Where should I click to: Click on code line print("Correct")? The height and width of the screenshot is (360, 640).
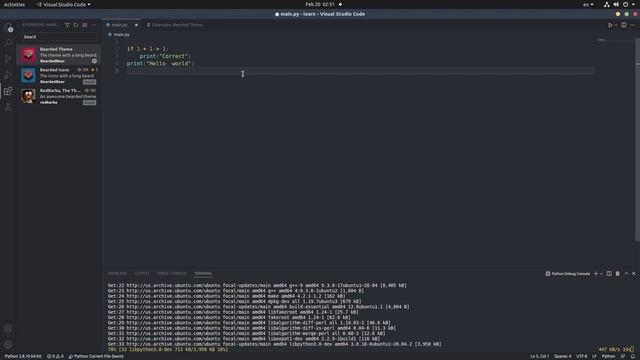165,56
